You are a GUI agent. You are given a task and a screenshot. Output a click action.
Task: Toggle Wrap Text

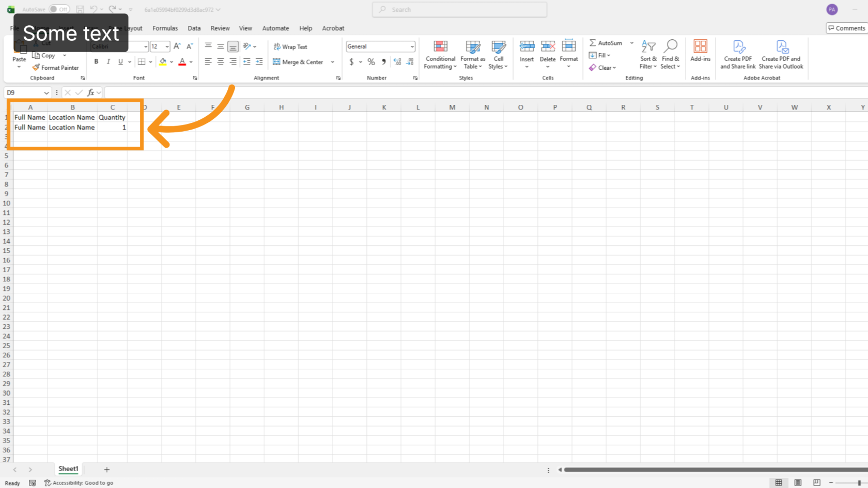click(290, 46)
